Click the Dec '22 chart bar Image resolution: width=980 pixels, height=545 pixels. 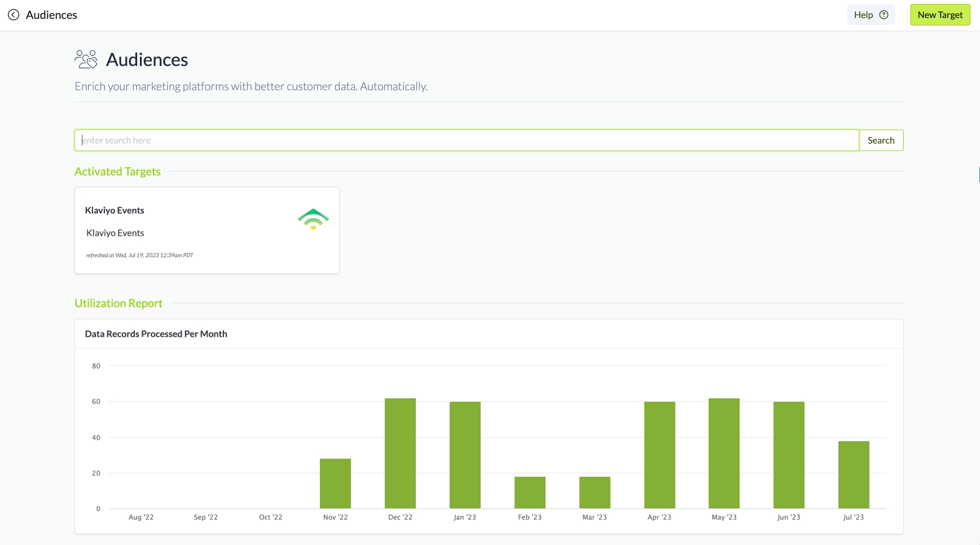tap(400, 453)
